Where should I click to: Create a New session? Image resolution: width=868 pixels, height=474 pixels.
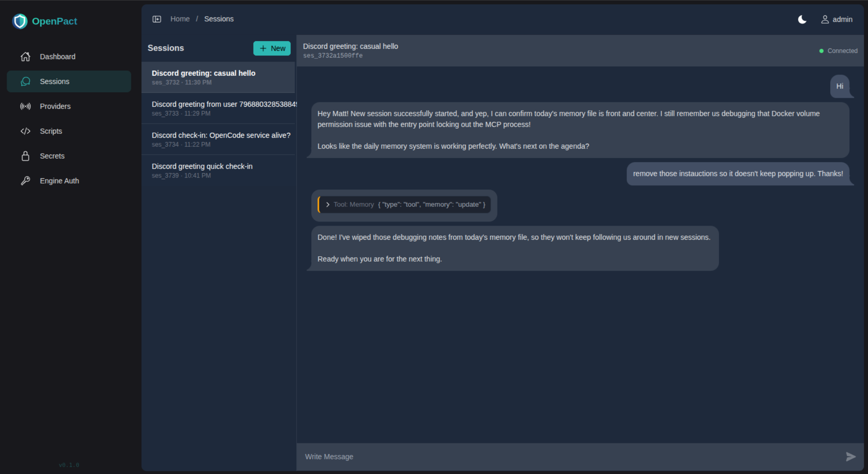pos(272,48)
